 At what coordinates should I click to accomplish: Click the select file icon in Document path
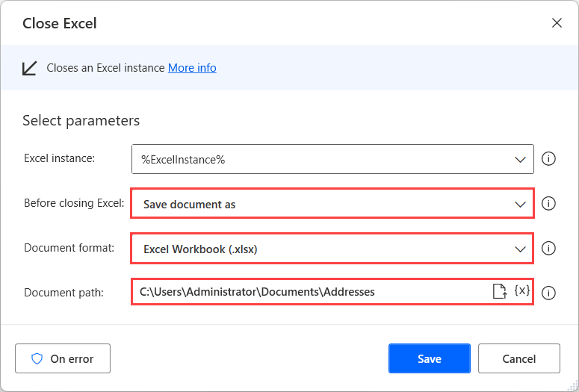click(499, 292)
